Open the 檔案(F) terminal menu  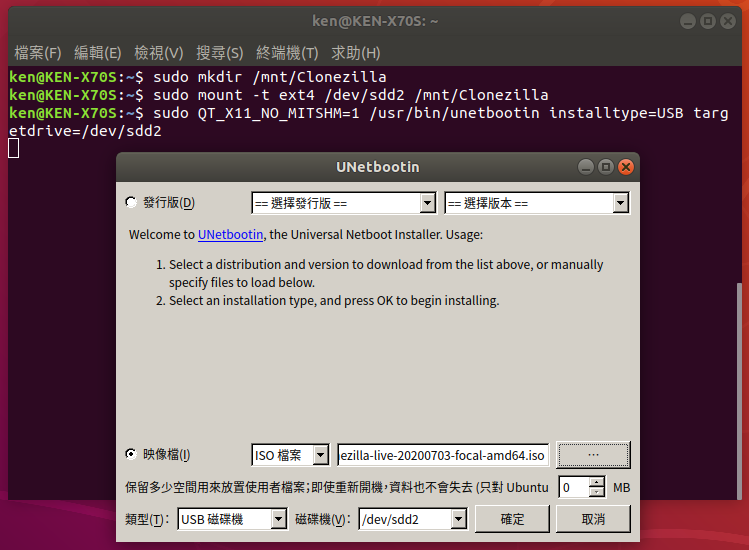[x=38, y=53]
